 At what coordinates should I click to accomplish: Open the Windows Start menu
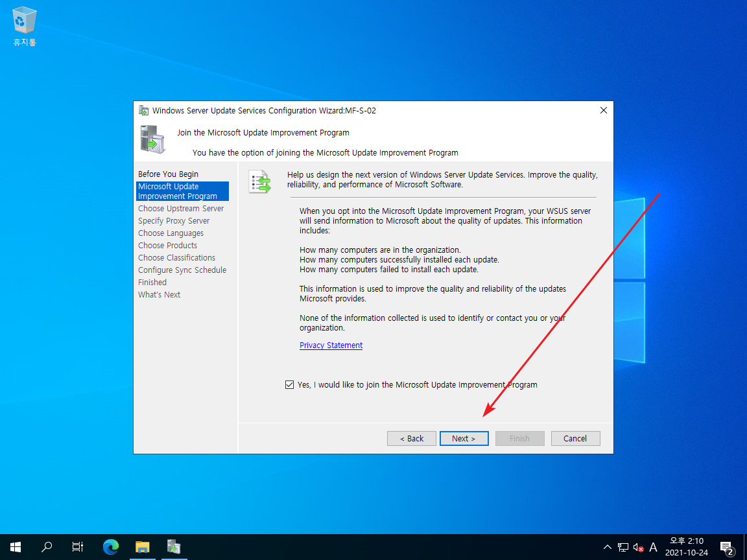pos(16,546)
